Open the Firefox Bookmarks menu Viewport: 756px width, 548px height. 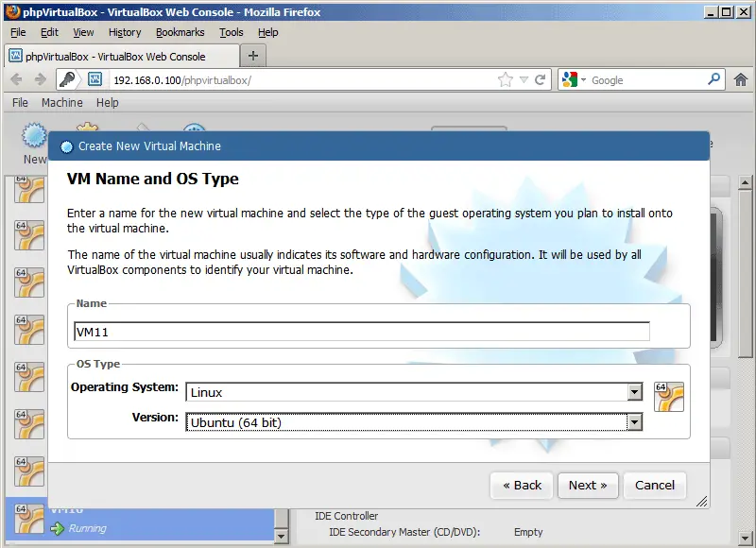180,32
